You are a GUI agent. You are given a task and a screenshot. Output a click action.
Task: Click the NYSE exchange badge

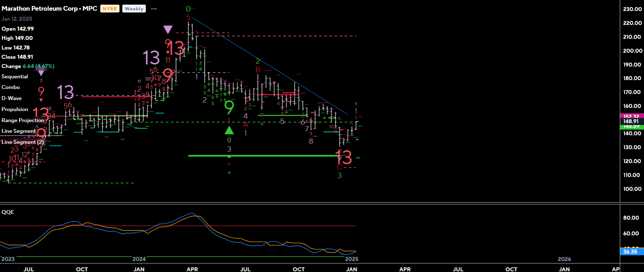pos(110,9)
